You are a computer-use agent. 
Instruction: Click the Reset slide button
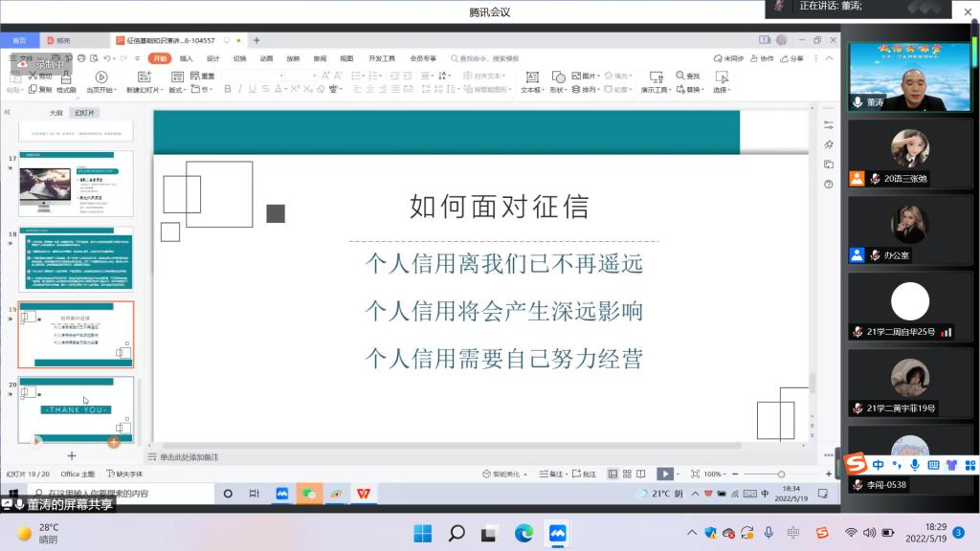pos(203,76)
